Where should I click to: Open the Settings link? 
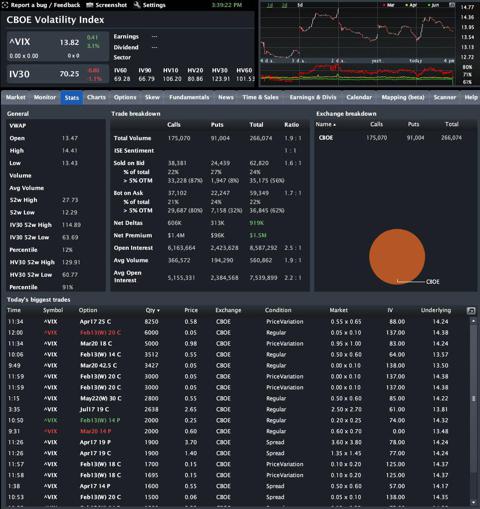(x=154, y=5)
